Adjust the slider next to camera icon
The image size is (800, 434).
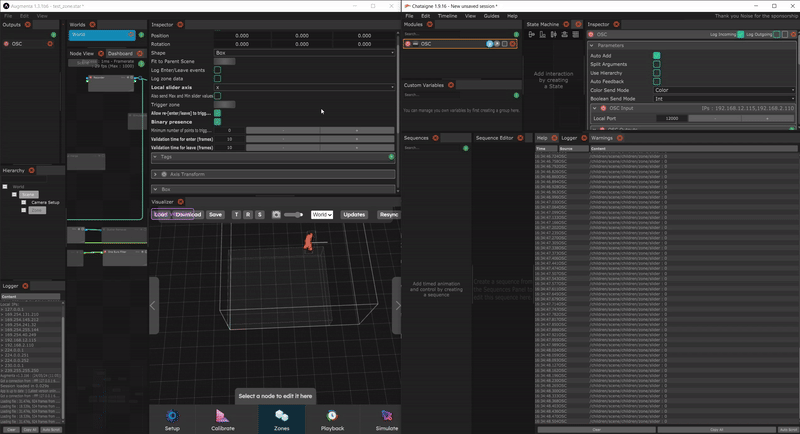[x=294, y=214]
